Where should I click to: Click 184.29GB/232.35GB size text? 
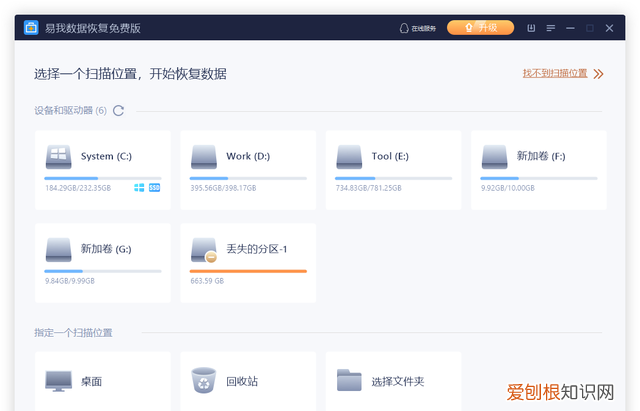78,188
